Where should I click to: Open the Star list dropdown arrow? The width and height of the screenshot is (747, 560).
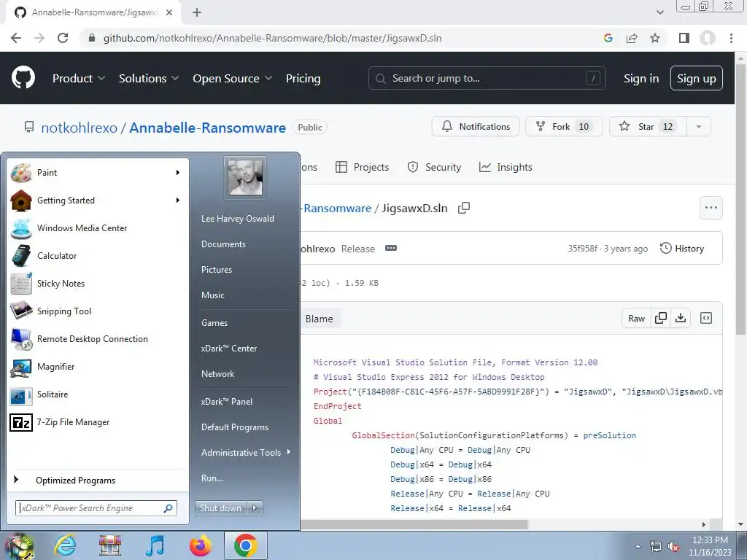point(698,127)
